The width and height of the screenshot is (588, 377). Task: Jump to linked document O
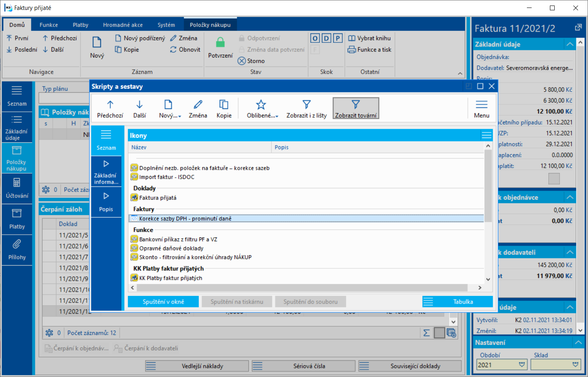point(315,38)
